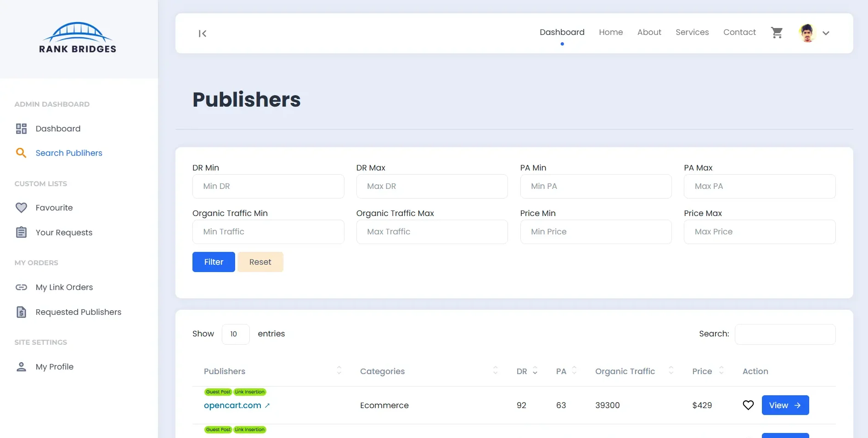Favourite opencart.com using the heart toggle
This screenshot has height=438, width=868.
748,405
